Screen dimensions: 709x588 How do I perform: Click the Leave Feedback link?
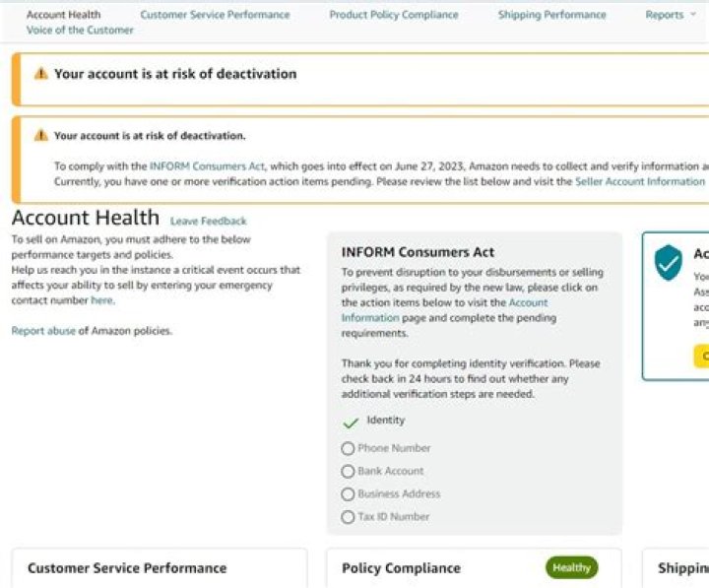208,222
